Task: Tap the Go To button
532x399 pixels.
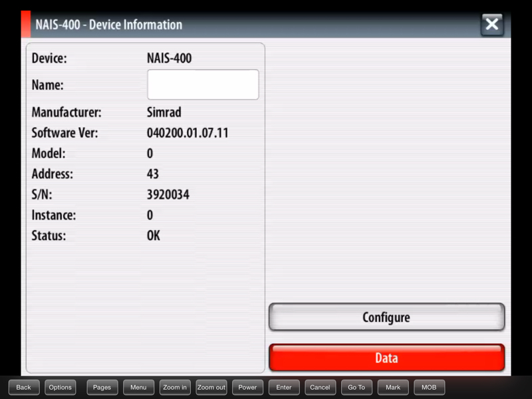Action: [x=356, y=387]
